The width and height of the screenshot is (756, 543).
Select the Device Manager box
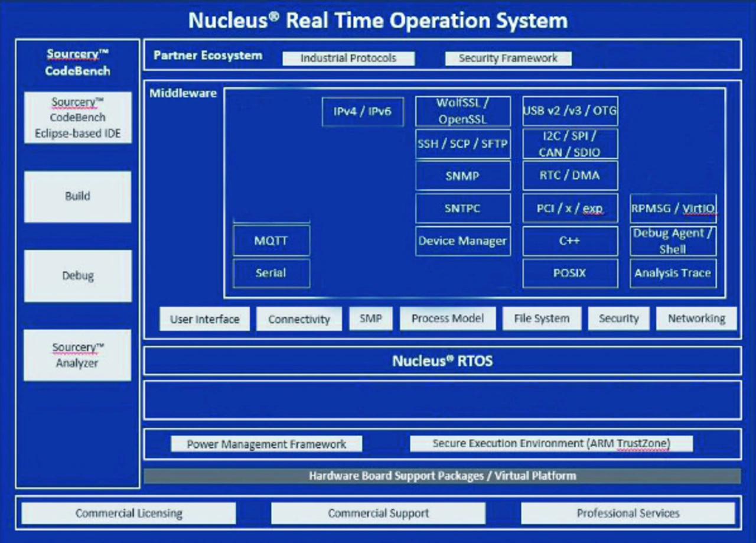(463, 240)
